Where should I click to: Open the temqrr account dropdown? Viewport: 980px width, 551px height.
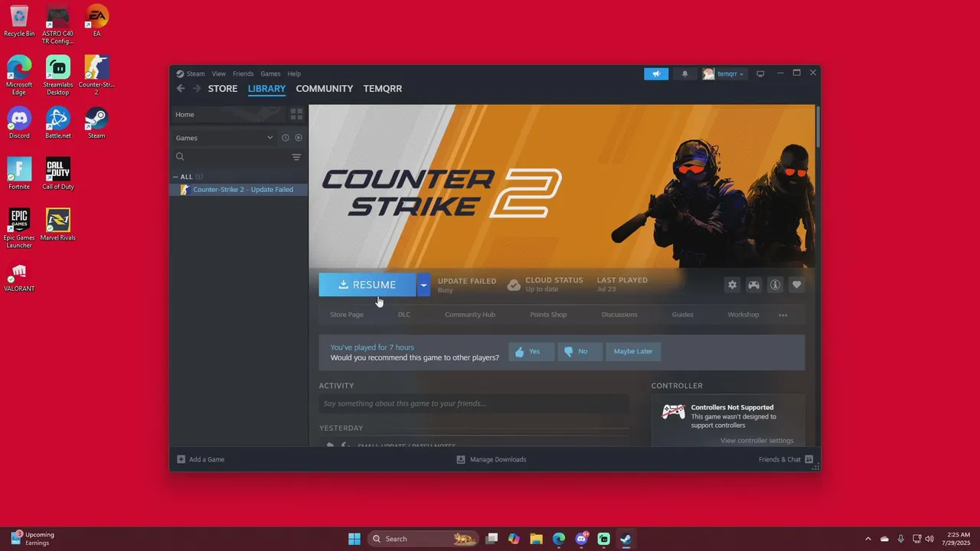[724, 74]
